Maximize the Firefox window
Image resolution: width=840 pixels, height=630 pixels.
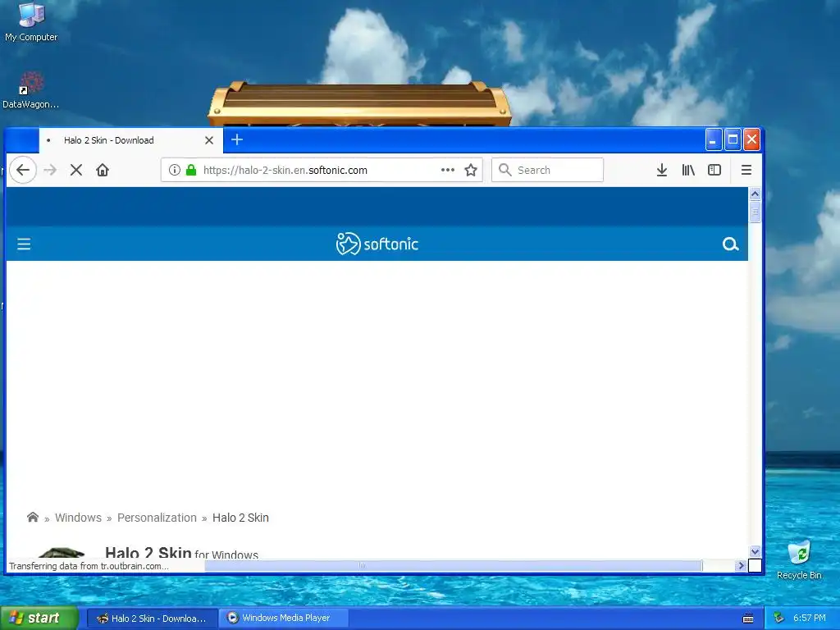733,139
